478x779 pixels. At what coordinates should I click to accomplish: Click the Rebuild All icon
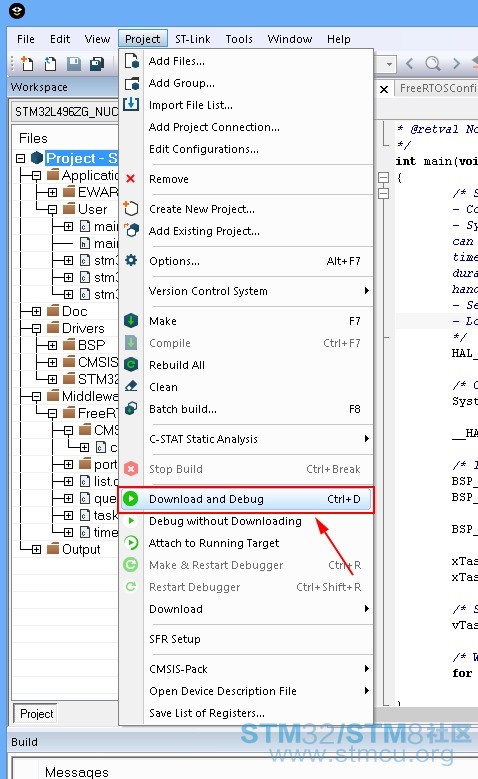click(x=131, y=365)
